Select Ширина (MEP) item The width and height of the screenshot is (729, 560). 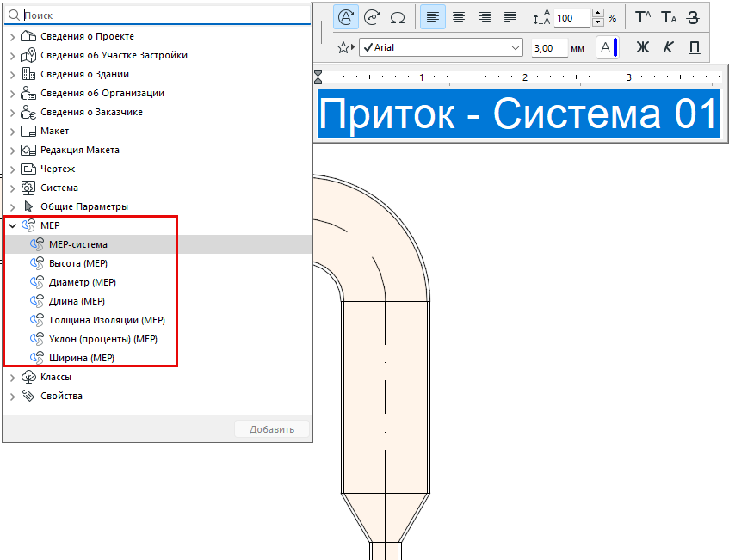pyautogui.click(x=158, y=358)
